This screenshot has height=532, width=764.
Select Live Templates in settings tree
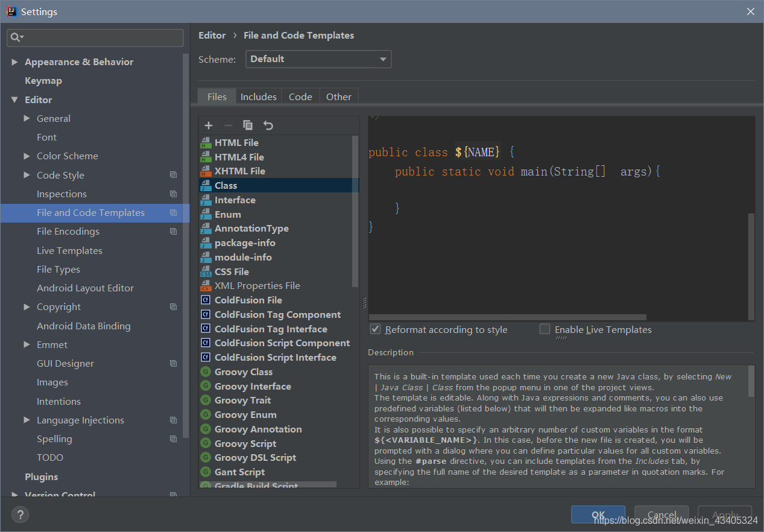click(69, 251)
